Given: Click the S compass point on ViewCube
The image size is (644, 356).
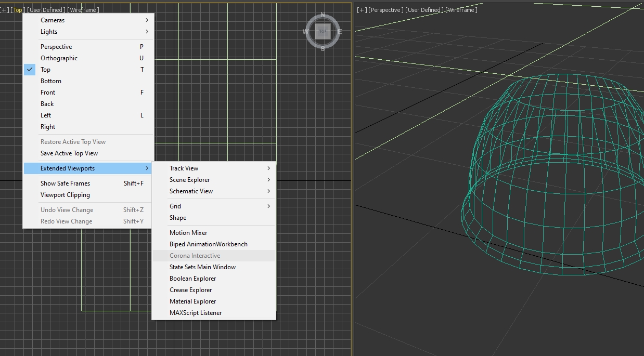Looking at the screenshot, I should click(x=323, y=49).
